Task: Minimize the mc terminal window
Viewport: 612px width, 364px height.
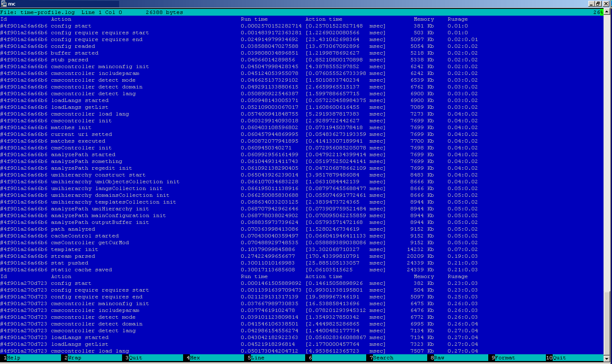Action: click(x=592, y=4)
